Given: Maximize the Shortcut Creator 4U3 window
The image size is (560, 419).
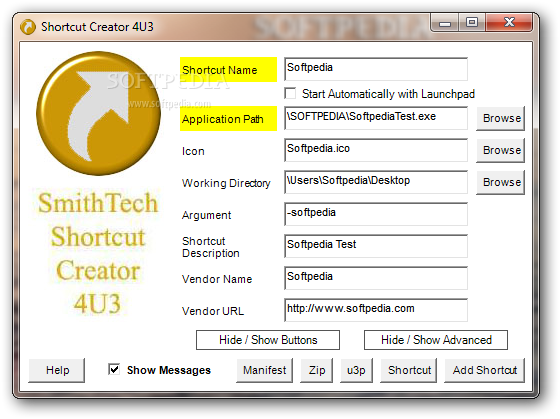Looking at the screenshot, I should click(471, 23).
